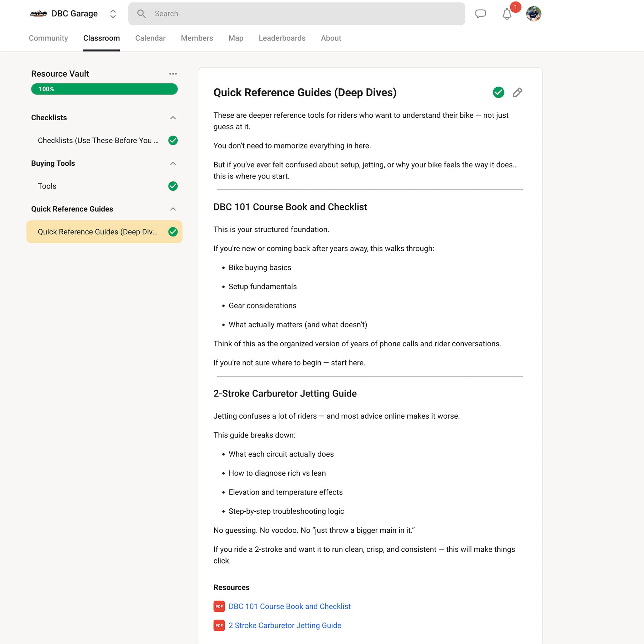644x644 pixels.
Task: Click the search magnifier icon
Action: (x=142, y=14)
